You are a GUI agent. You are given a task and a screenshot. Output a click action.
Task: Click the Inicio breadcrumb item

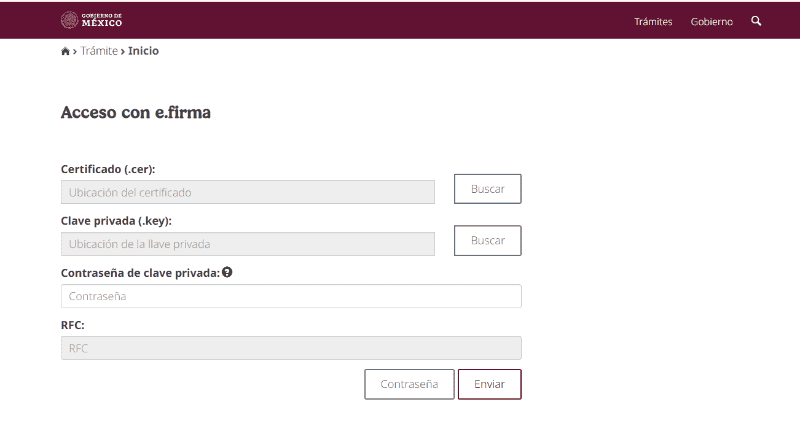point(143,51)
